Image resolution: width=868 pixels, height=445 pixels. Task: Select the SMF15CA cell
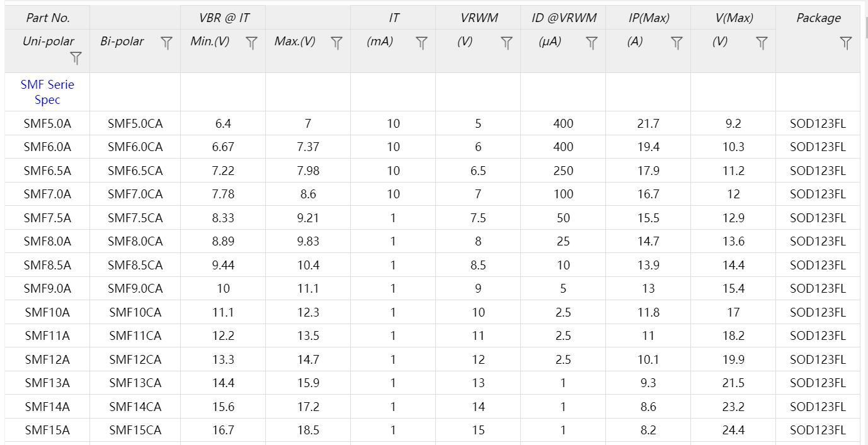pos(135,431)
